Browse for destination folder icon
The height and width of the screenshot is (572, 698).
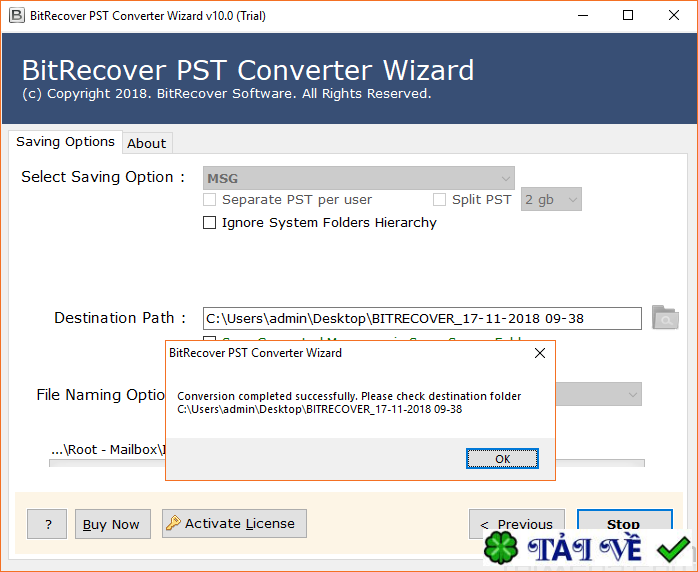pos(665,317)
